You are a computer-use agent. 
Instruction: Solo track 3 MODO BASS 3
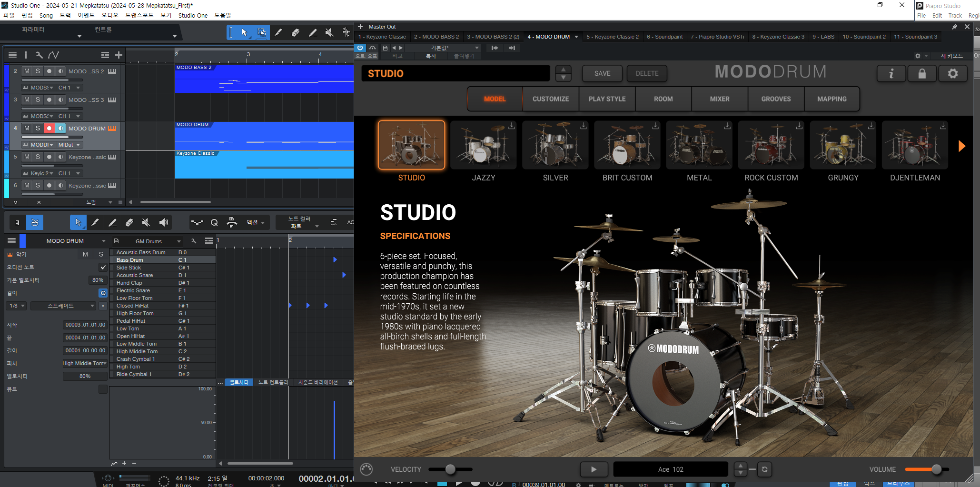tap(38, 99)
